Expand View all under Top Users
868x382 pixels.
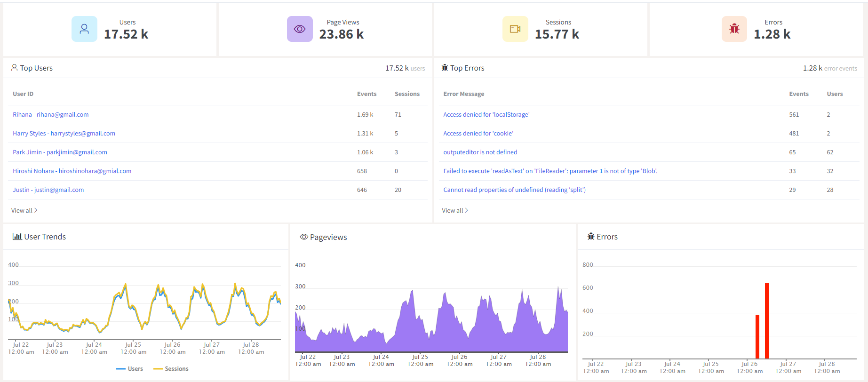[x=24, y=210]
